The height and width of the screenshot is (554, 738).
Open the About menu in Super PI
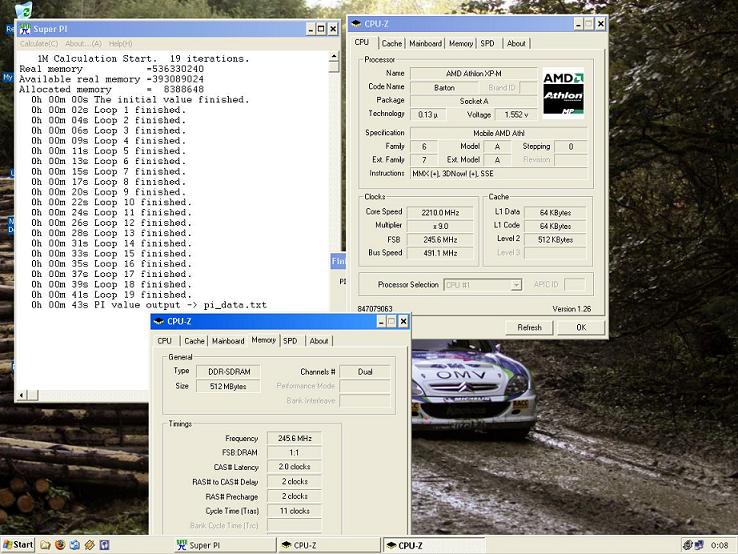(x=83, y=44)
